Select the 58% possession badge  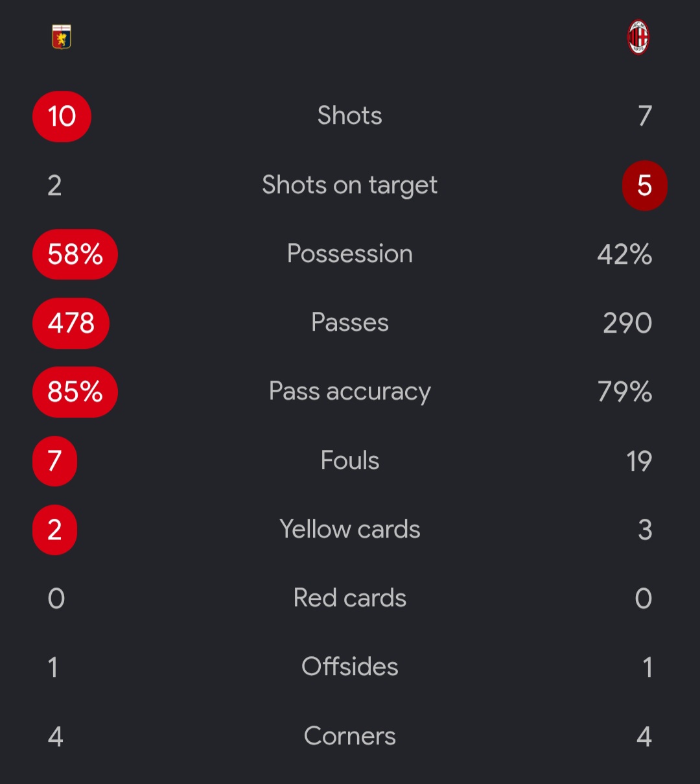pos(75,254)
